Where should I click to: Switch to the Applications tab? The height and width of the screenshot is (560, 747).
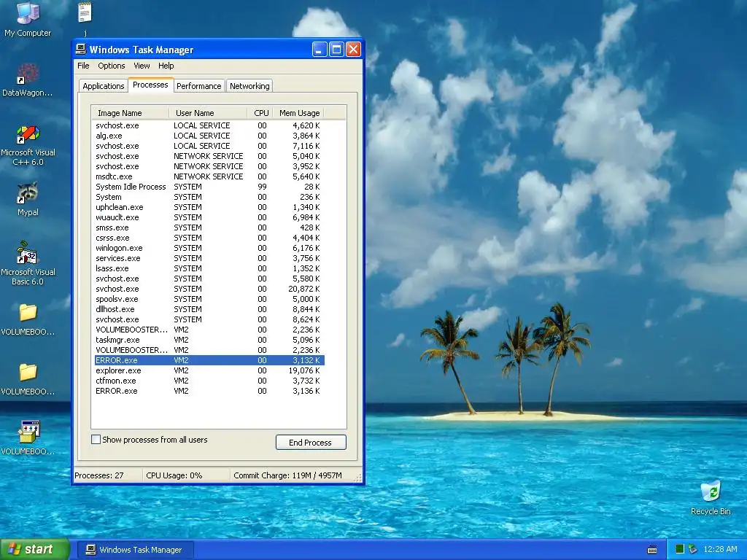[104, 86]
